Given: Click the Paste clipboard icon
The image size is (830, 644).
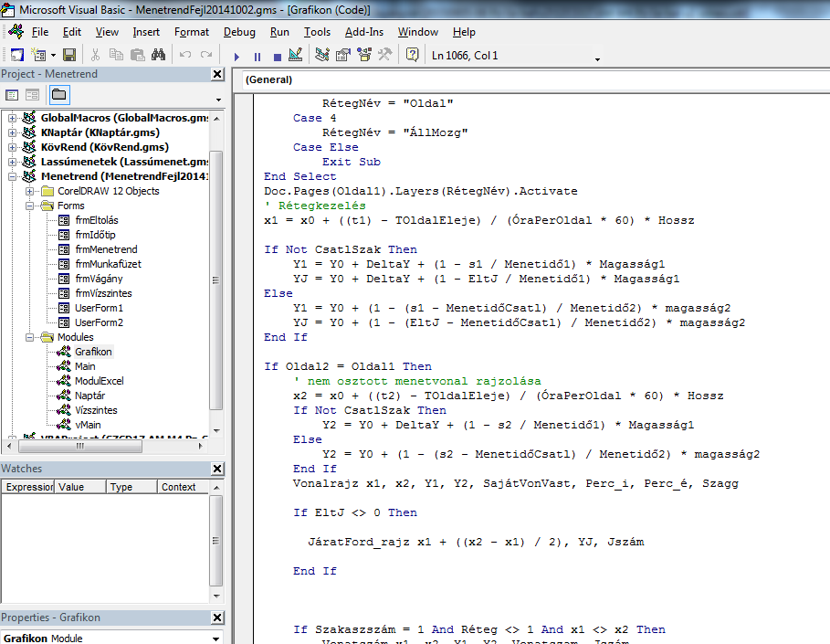Looking at the screenshot, I should (x=137, y=55).
